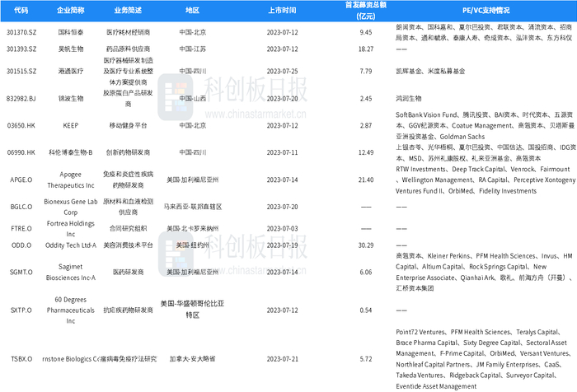Click listing date 2023-07-21
Image resolution: width=577 pixels, height=392 pixels.
pyautogui.click(x=282, y=359)
